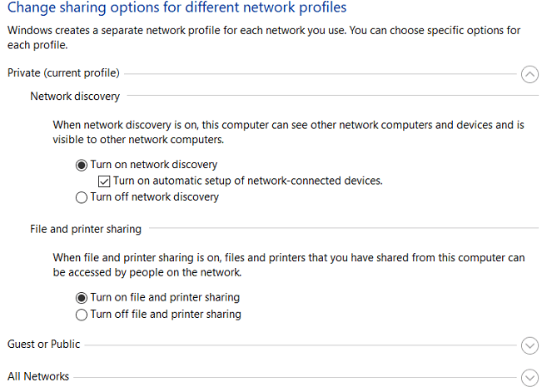The width and height of the screenshot is (547, 392).
Task: Uncheck automatic setup of network-connected devices box
Action: click(104, 181)
